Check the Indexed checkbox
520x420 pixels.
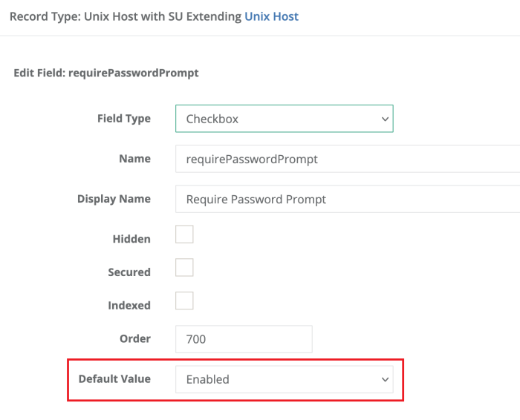[x=184, y=301]
